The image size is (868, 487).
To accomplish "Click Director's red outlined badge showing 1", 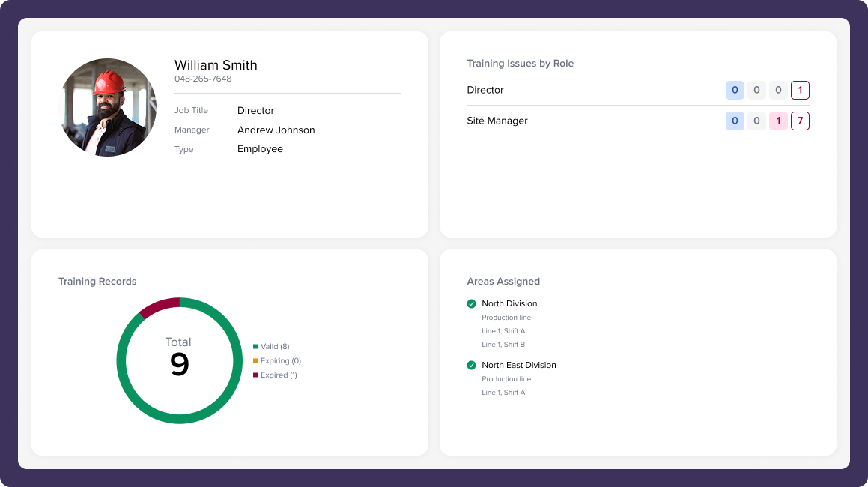I will (800, 91).
